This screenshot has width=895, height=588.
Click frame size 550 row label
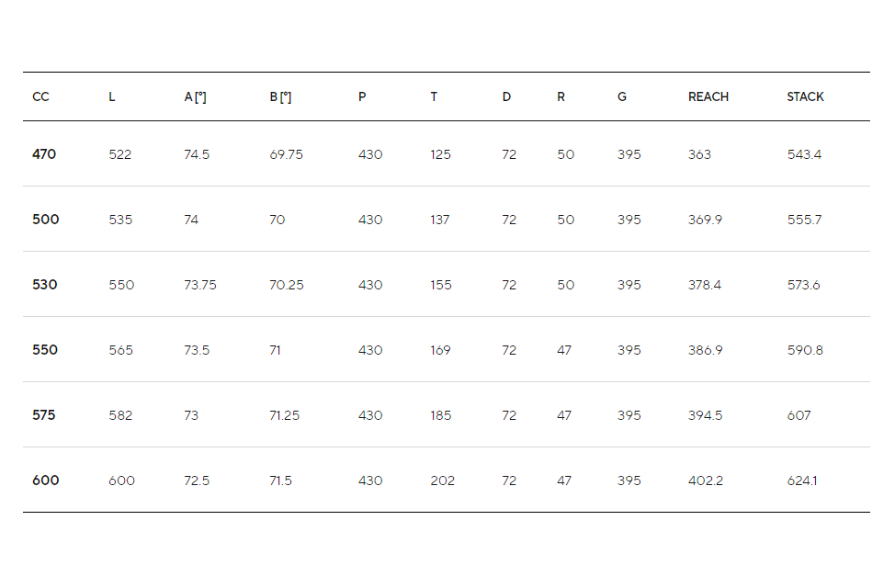click(x=44, y=350)
